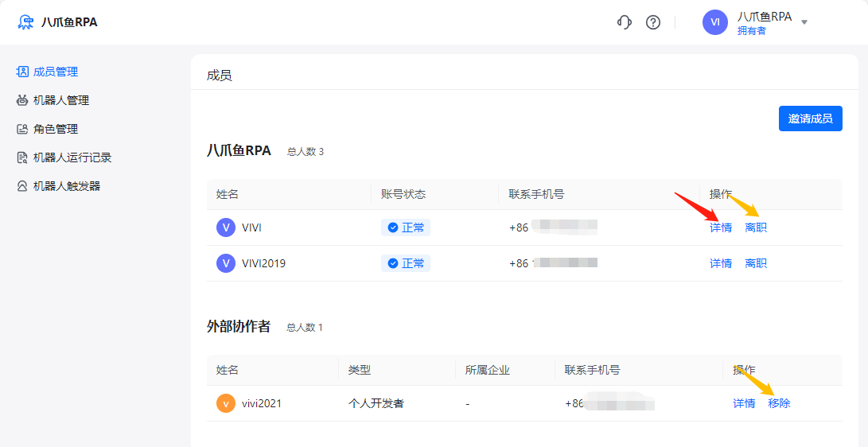Click the 机器人触发器 sidebar icon

pyautogui.click(x=22, y=186)
